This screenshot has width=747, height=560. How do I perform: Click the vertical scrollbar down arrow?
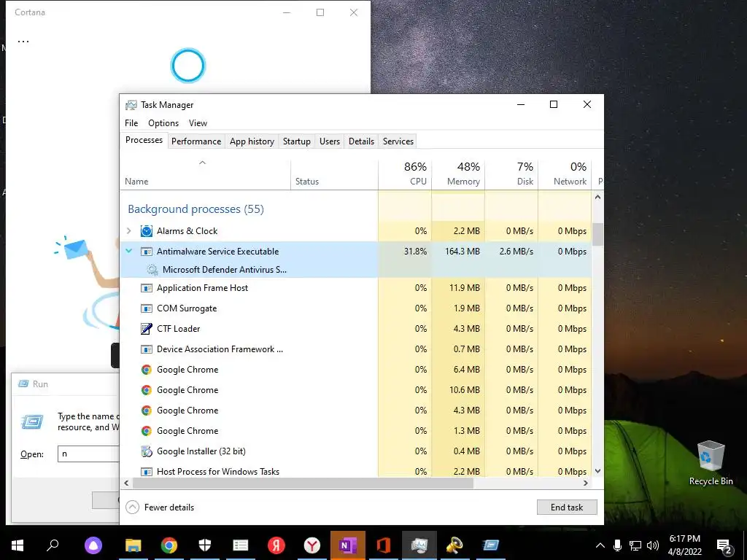coord(598,472)
